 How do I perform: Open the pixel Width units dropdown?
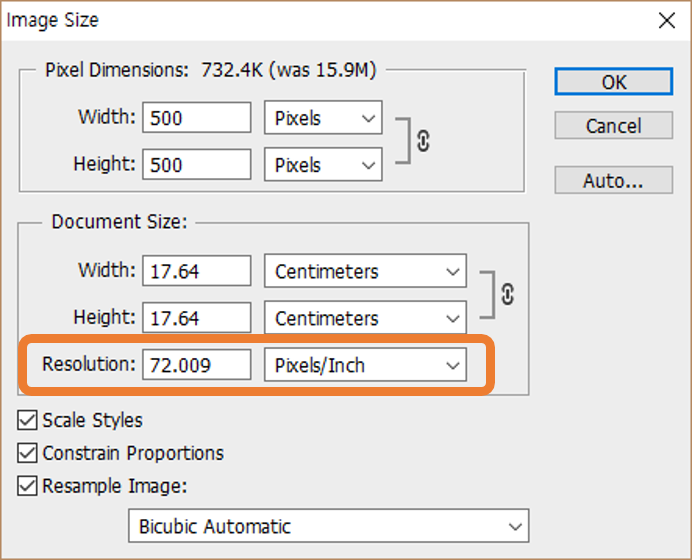click(x=323, y=118)
